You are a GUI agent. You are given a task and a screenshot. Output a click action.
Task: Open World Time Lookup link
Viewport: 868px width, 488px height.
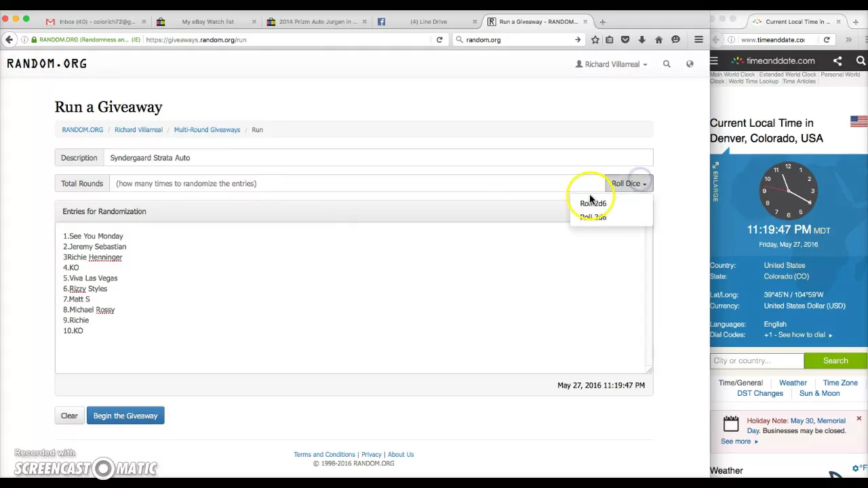pyautogui.click(x=753, y=81)
